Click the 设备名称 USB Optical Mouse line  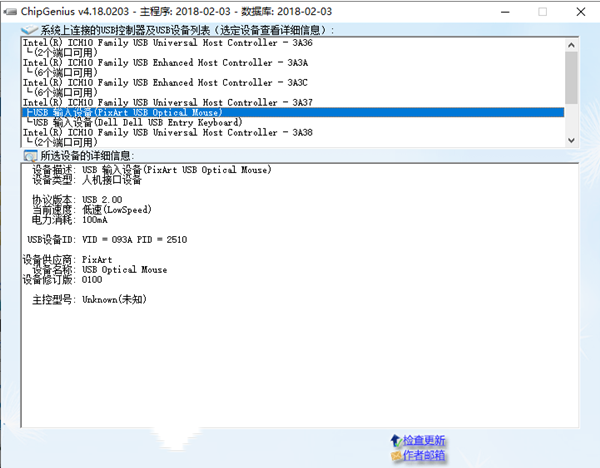pyautogui.click(x=99, y=269)
